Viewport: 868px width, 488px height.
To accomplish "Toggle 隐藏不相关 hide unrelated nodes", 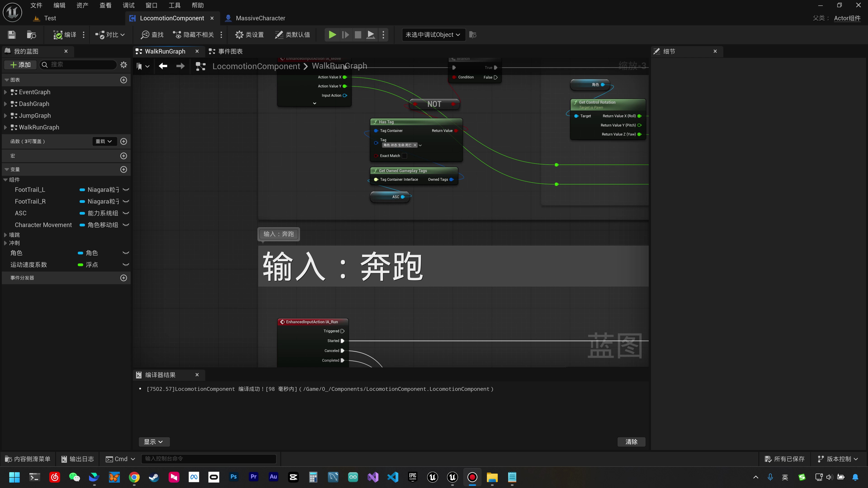I will coord(193,35).
